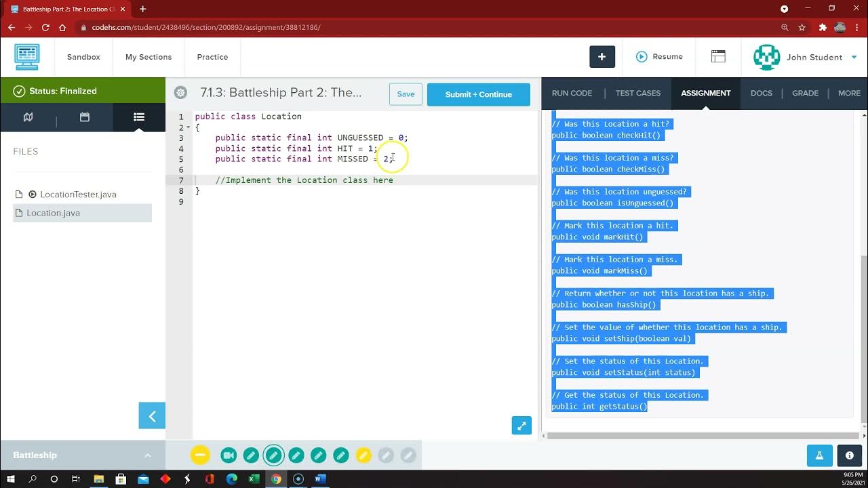Open the Windows Start menu
The width and height of the screenshot is (868, 488).
(10, 479)
